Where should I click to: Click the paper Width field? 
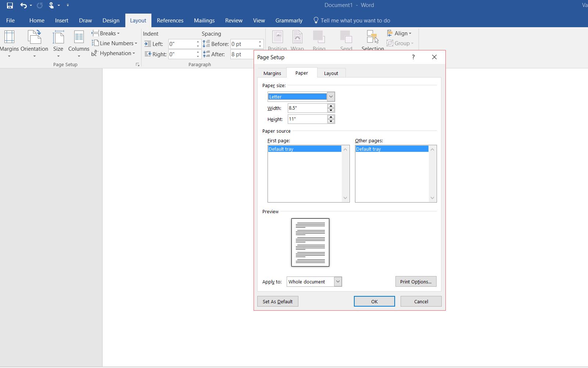tap(308, 108)
